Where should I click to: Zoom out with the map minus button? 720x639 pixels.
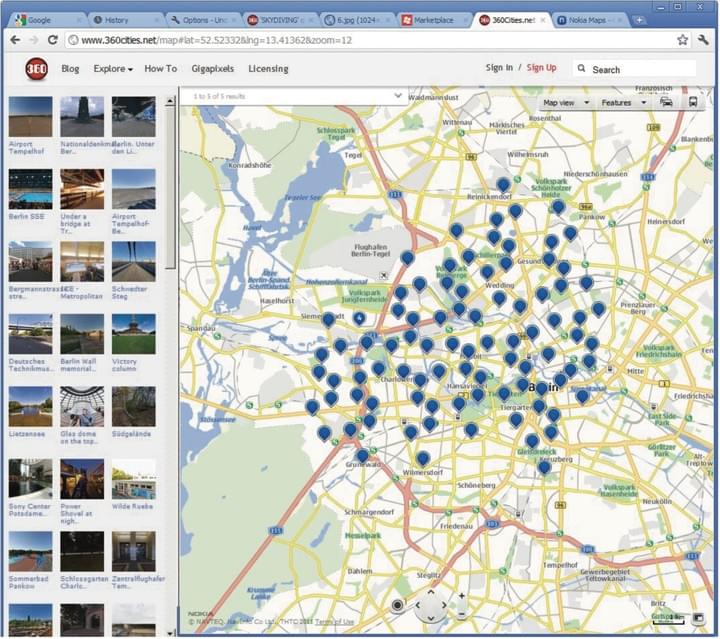coord(461,612)
